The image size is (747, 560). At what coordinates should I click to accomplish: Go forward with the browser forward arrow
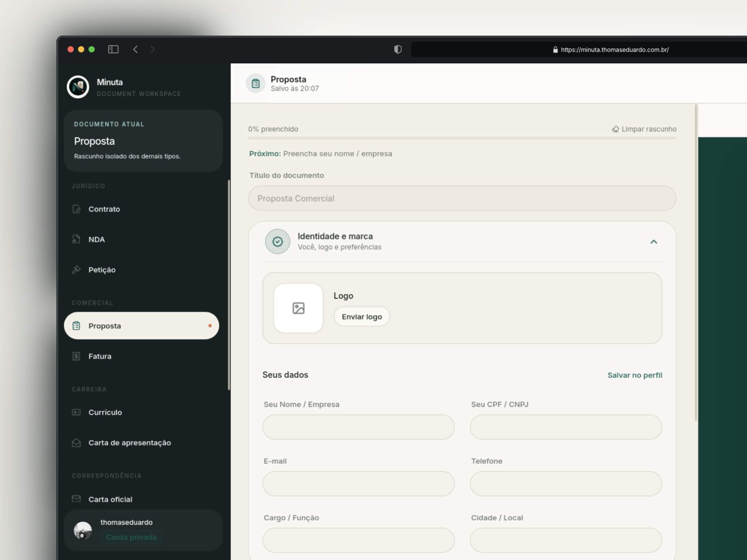[153, 49]
